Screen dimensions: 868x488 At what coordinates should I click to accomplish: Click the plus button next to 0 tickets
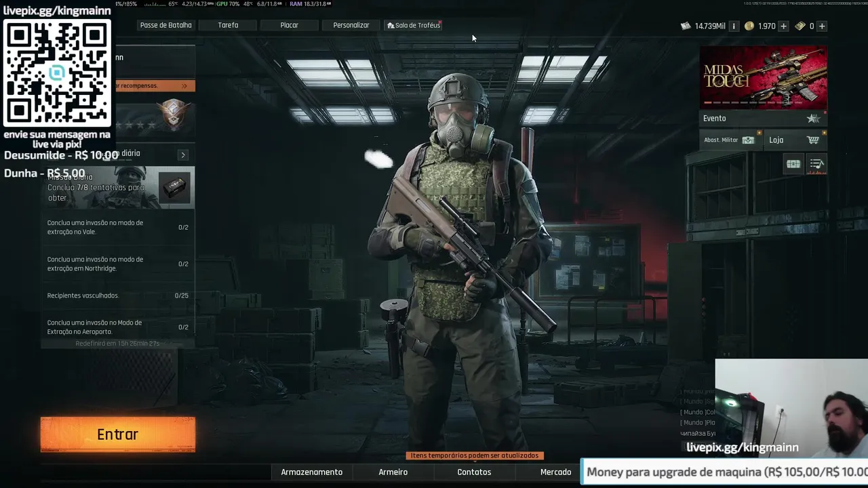822,26
